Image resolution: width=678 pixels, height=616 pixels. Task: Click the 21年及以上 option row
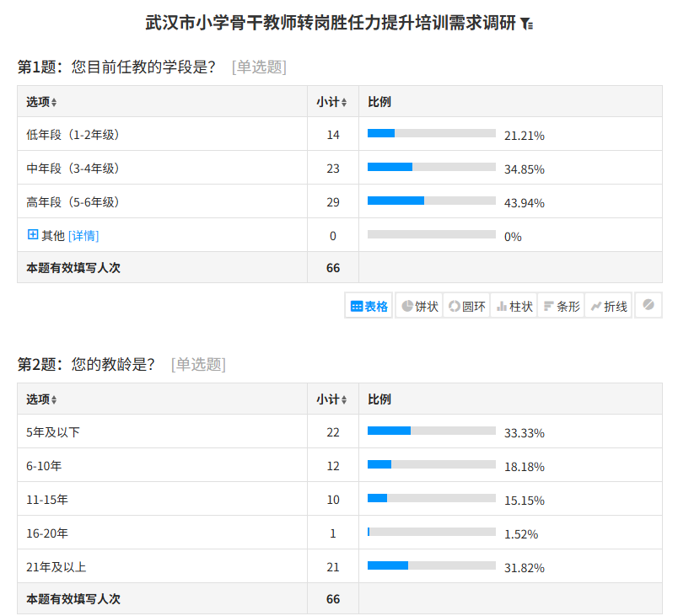point(340,566)
